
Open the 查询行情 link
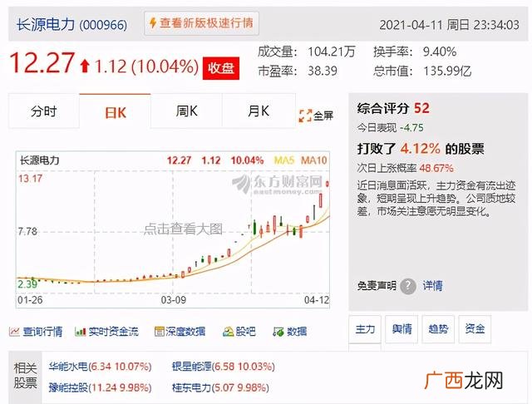pyautogui.click(x=42, y=332)
